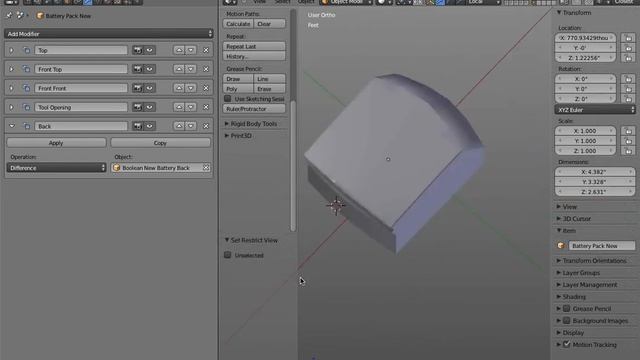Collapse the Back modifier panel

click(x=12, y=126)
